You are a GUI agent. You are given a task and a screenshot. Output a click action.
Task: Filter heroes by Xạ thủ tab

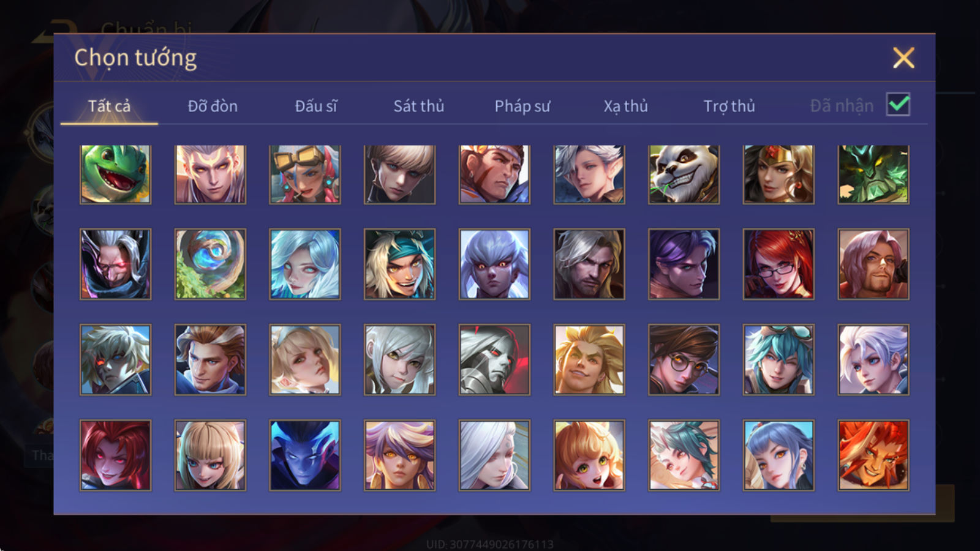pos(625,106)
